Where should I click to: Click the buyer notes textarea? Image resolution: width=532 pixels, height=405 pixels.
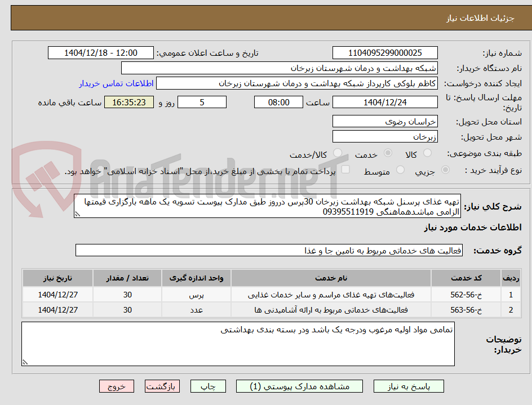coord(238,344)
